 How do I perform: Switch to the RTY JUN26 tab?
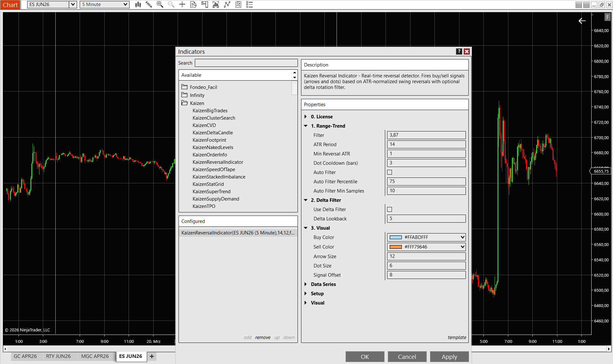[58, 356]
